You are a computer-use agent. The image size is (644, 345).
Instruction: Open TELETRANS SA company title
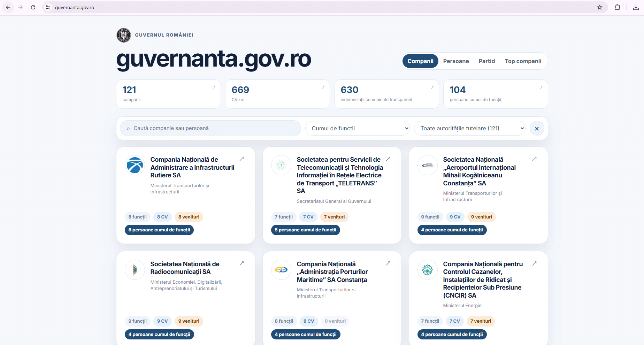point(340,175)
